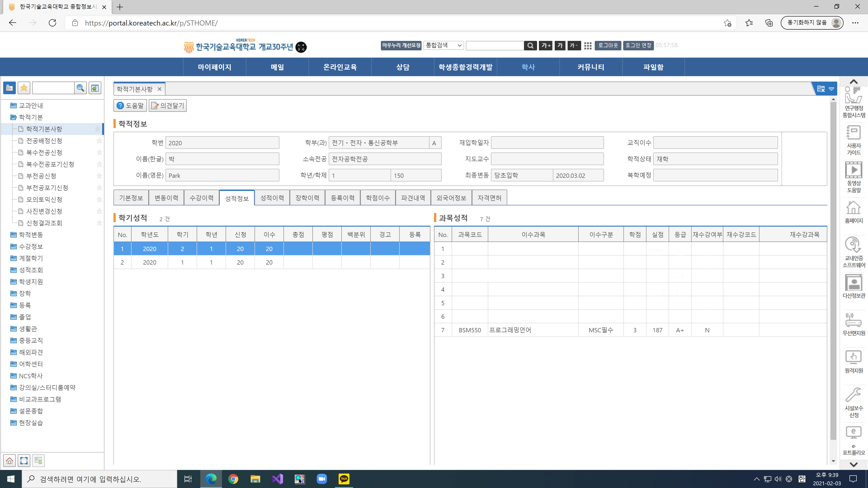
Task: Click the home icon at sidebar bottom
Action: pyautogui.click(x=9, y=460)
